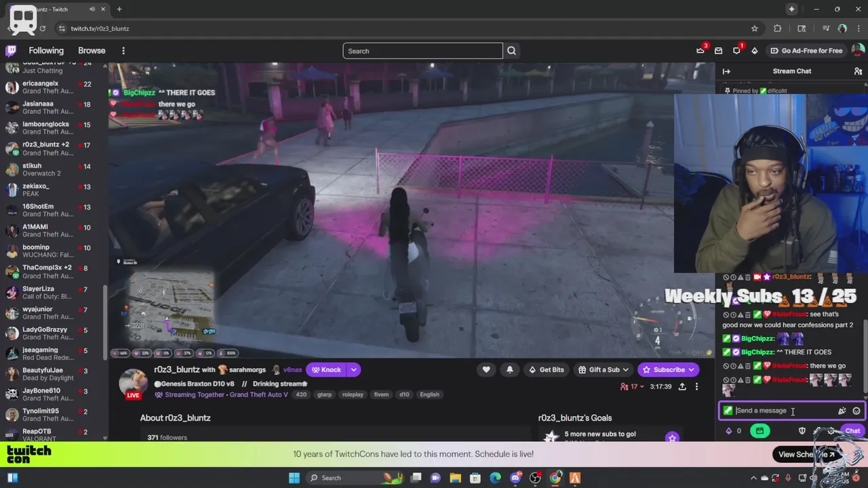Go to Following tab
The width and height of the screenshot is (868, 488).
[46, 51]
